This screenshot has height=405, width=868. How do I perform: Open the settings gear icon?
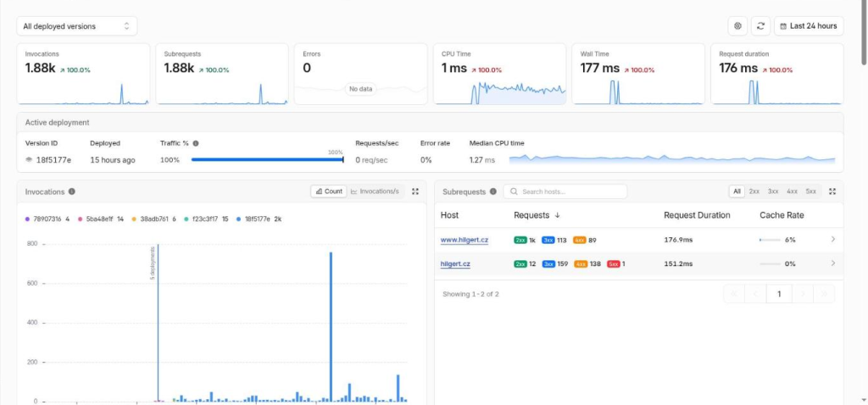(737, 26)
